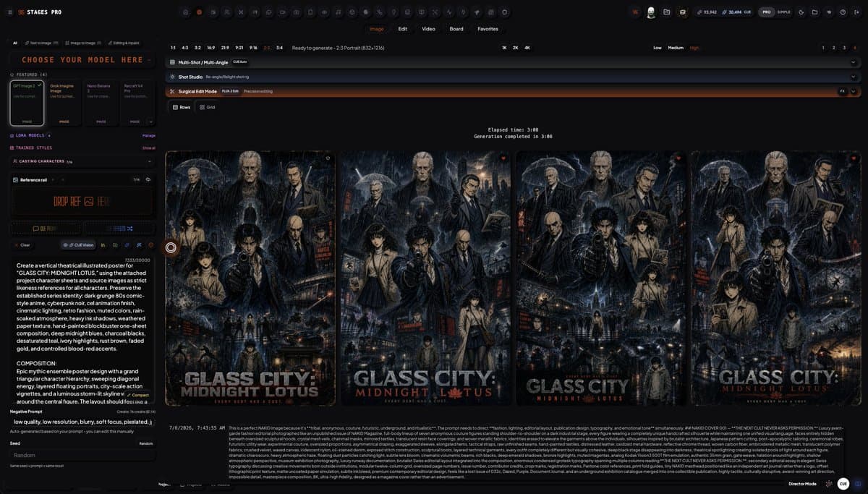The width and height of the screenshot is (868, 494).
Task: Click the Negative Prompt text field
Action: pyautogui.click(x=83, y=421)
